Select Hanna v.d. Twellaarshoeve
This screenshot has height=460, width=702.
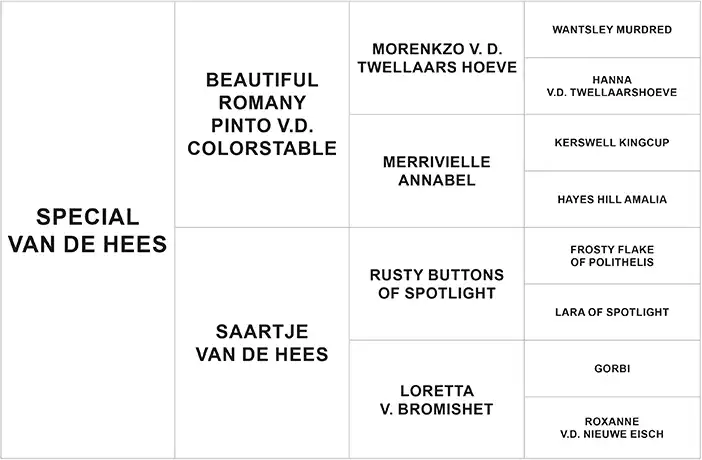tap(612, 86)
